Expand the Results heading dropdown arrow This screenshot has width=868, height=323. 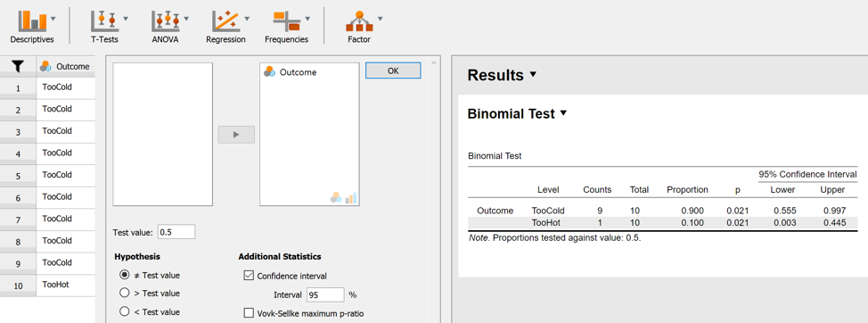[x=533, y=74]
